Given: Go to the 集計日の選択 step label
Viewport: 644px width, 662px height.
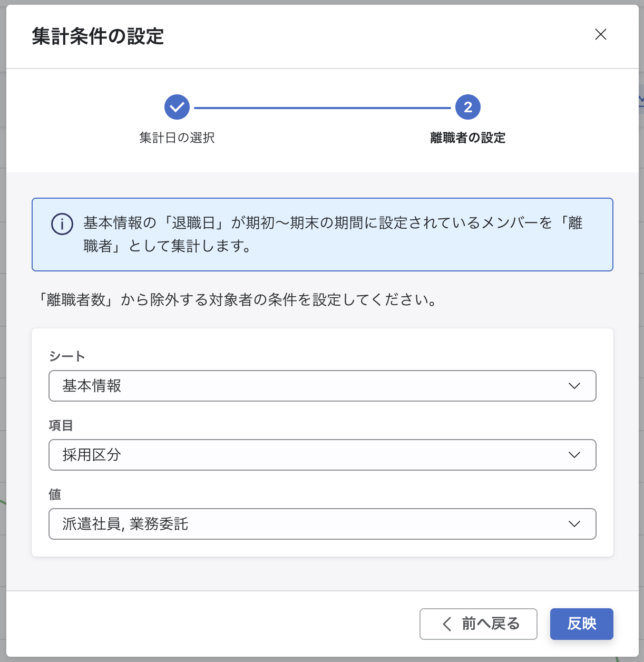Looking at the screenshot, I should [x=177, y=138].
